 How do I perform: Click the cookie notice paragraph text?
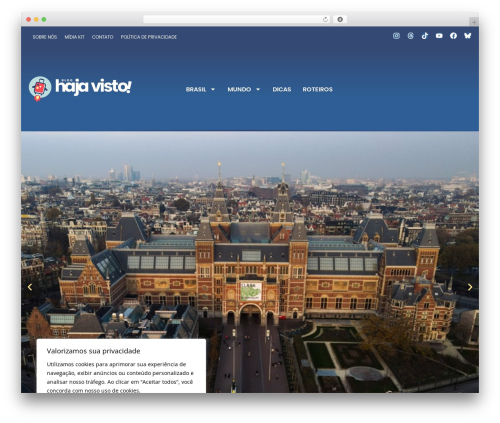pyautogui.click(x=120, y=377)
